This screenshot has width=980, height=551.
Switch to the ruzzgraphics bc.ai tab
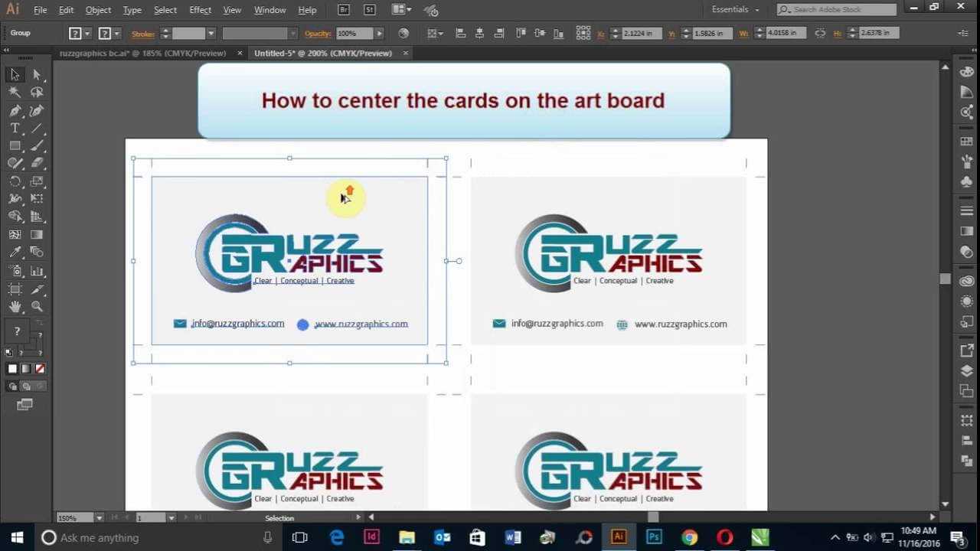pos(143,54)
